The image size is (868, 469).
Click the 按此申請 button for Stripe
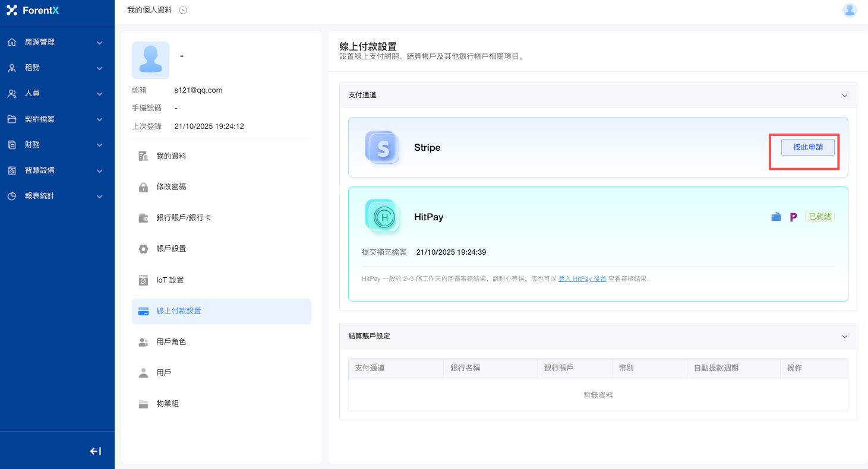point(807,147)
